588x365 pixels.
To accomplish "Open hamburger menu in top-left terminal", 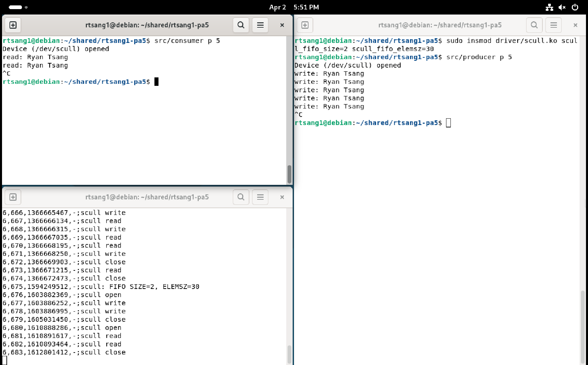I will [260, 25].
